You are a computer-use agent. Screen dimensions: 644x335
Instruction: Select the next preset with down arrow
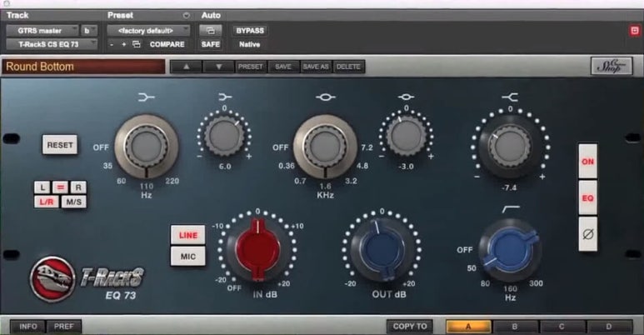(x=218, y=67)
